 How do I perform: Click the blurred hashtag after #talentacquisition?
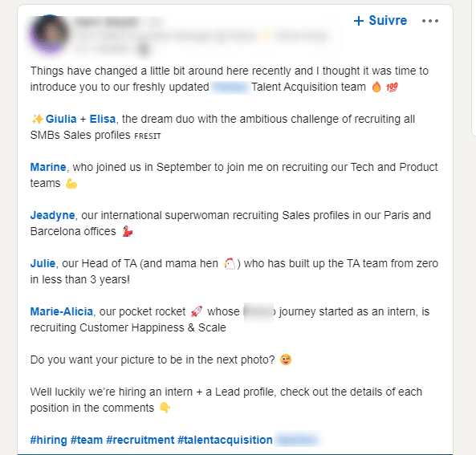point(298,440)
